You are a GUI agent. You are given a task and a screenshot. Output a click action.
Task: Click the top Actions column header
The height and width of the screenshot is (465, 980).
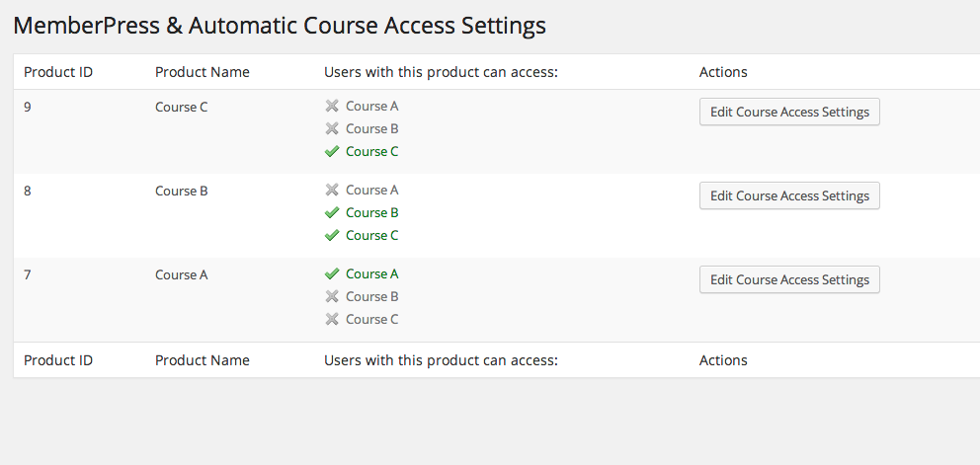(723, 72)
